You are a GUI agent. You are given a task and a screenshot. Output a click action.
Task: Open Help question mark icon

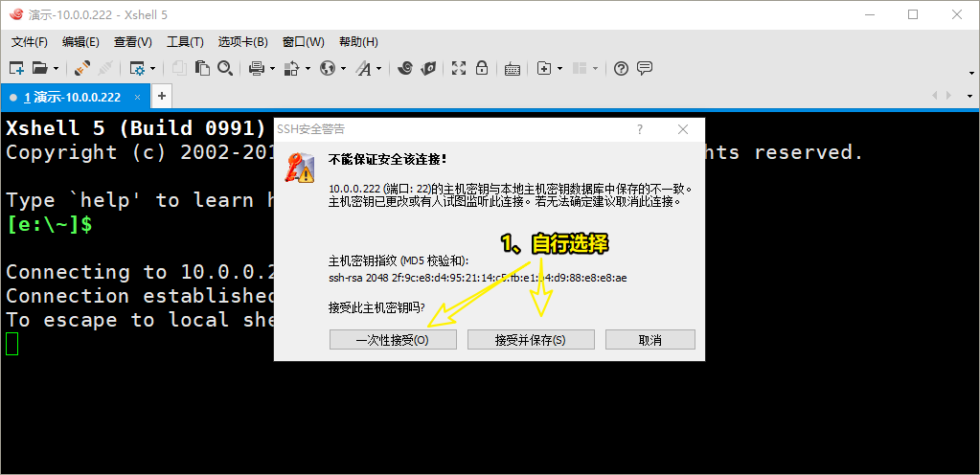click(x=621, y=68)
